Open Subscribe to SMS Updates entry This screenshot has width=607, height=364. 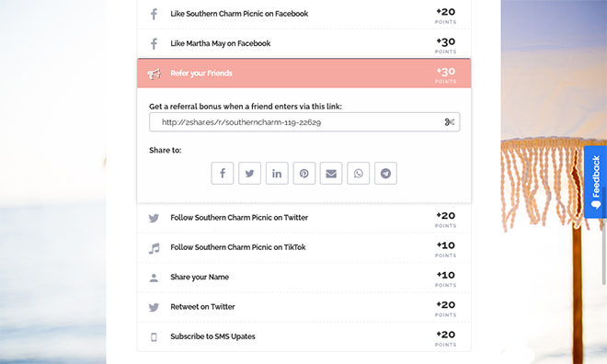(x=303, y=336)
